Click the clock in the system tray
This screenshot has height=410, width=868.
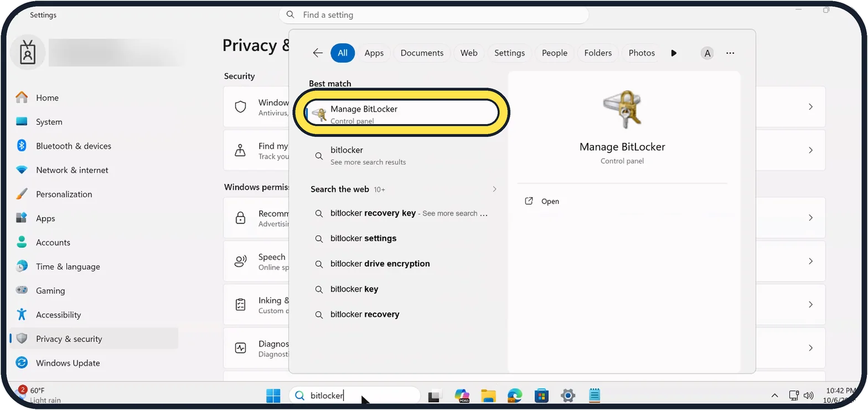tap(840, 396)
